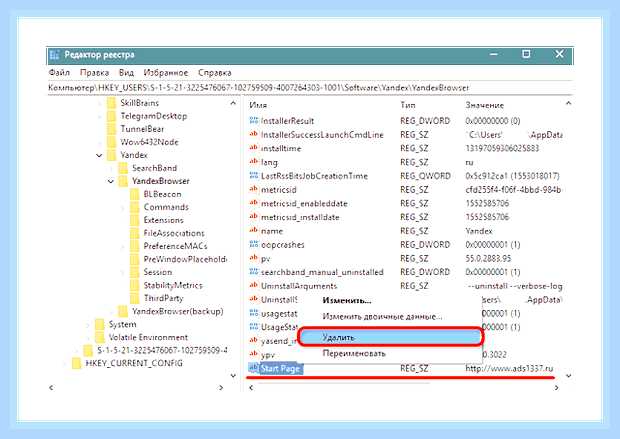
Task: Choose Удалить in the context menu
Action: click(x=390, y=337)
